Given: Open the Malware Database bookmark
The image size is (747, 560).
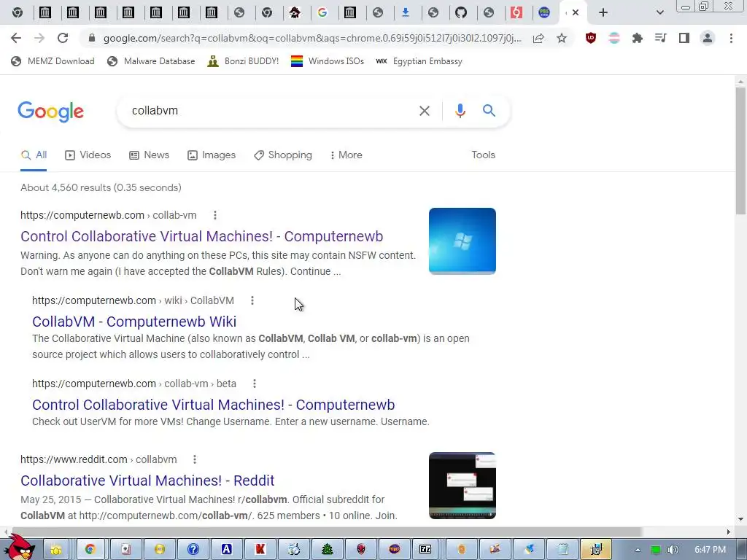Looking at the screenshot, I should (x=152, y=61).
